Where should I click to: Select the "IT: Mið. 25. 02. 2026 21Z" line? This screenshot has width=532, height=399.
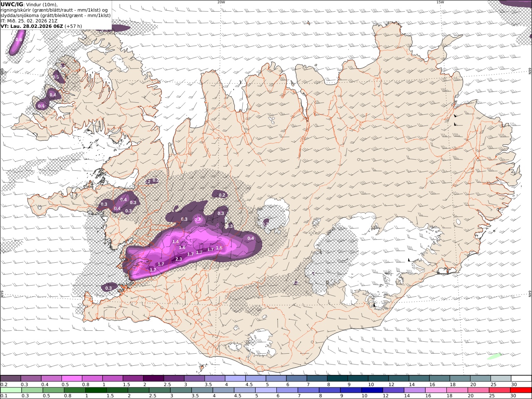pyautogui.click(x=29, y=20)
